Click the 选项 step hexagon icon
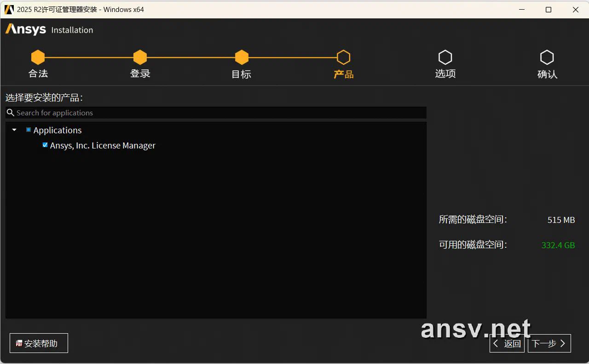Viewport: 589px width, 364px height. [445, 57]
